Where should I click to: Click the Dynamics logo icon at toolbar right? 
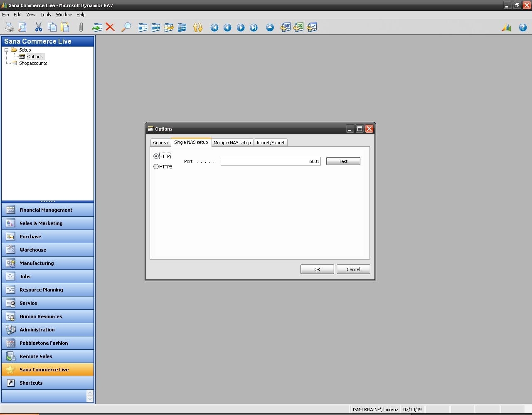pyautogui.click(x=506, y=27)
